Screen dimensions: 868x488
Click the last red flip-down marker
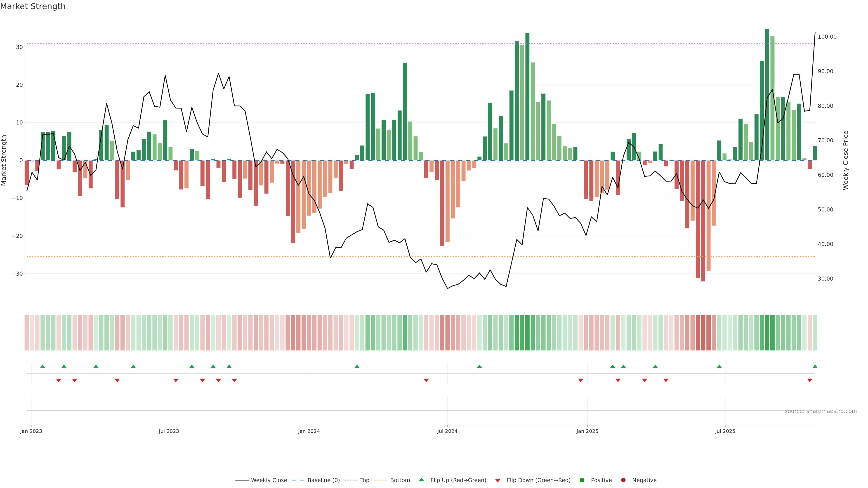(x=810, y=380)
